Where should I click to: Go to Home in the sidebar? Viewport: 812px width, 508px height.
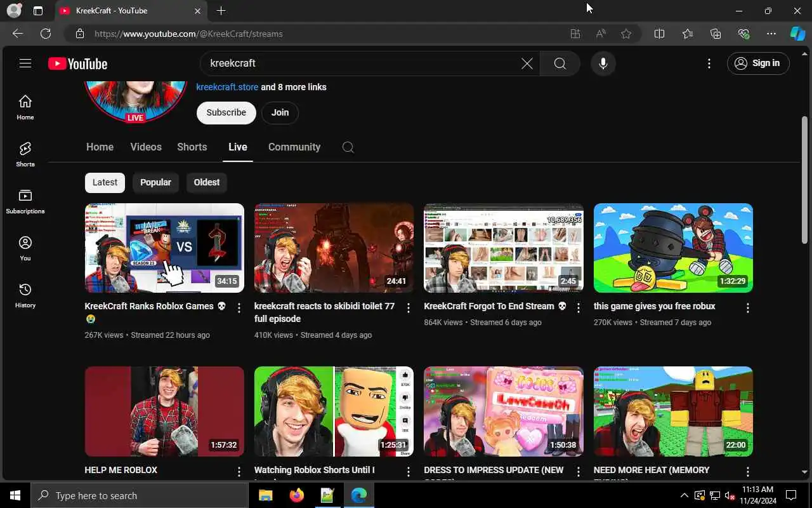coord(25,107)
